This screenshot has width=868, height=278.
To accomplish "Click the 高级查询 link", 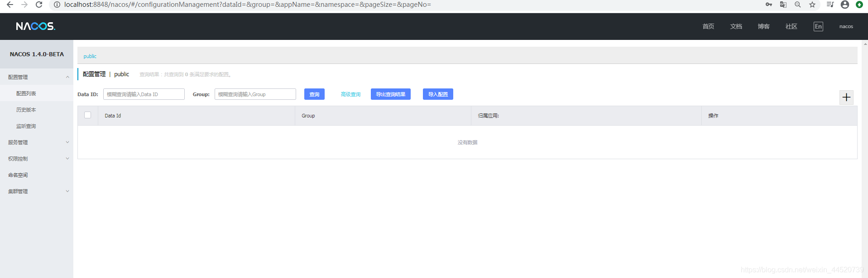I will [x=350, y=94].
